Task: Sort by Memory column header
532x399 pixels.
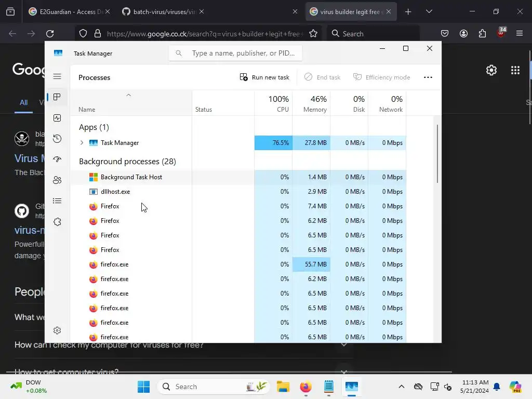Action: pyautogui.click(x=312, y=103)
